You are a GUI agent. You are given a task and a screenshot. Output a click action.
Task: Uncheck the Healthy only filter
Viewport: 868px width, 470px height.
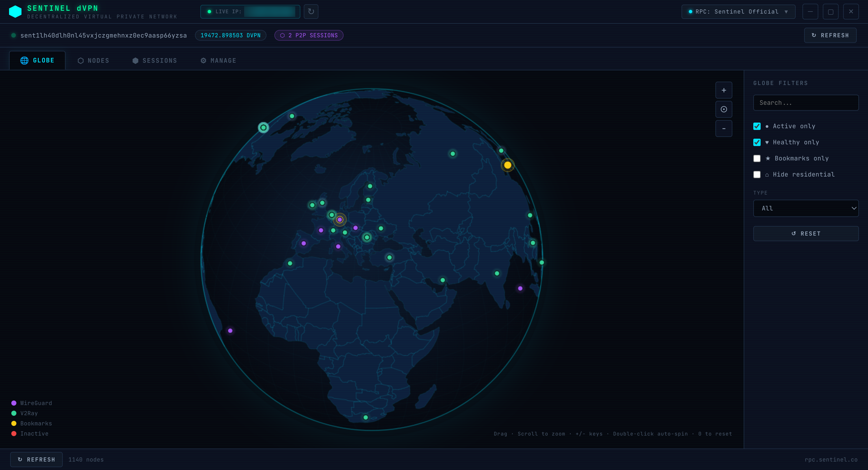[x=757, y=142]
